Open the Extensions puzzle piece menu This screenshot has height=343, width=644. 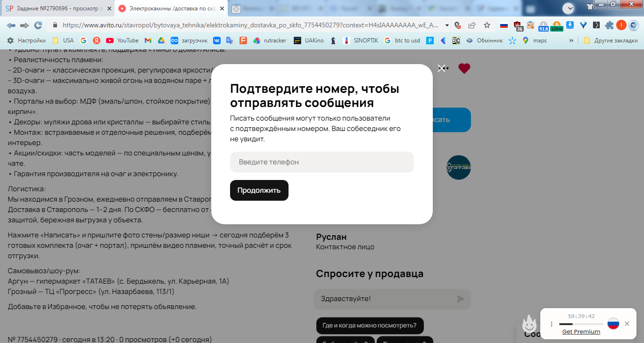(x=610, y=25)
